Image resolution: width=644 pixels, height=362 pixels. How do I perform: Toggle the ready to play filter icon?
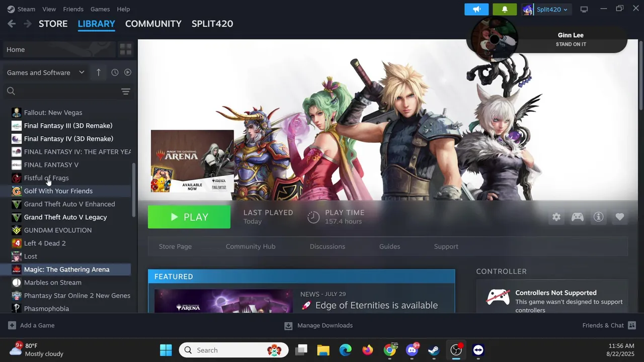[x=128, y=72]
